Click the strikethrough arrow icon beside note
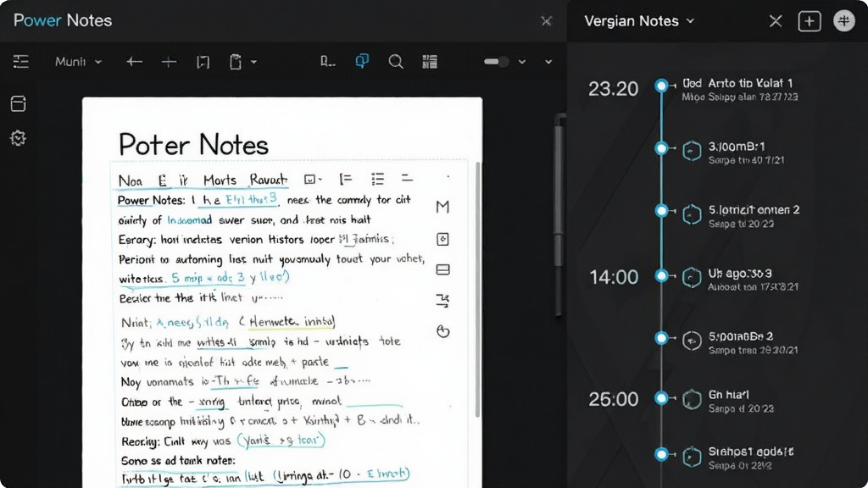 pyautogui.click(x=442, y=301)
